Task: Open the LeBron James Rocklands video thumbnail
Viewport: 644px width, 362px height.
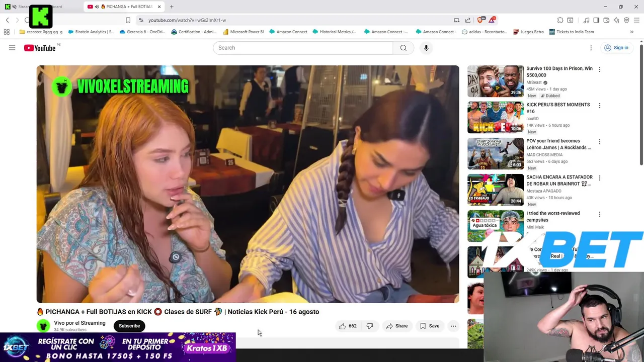Action: pos(496,153)
